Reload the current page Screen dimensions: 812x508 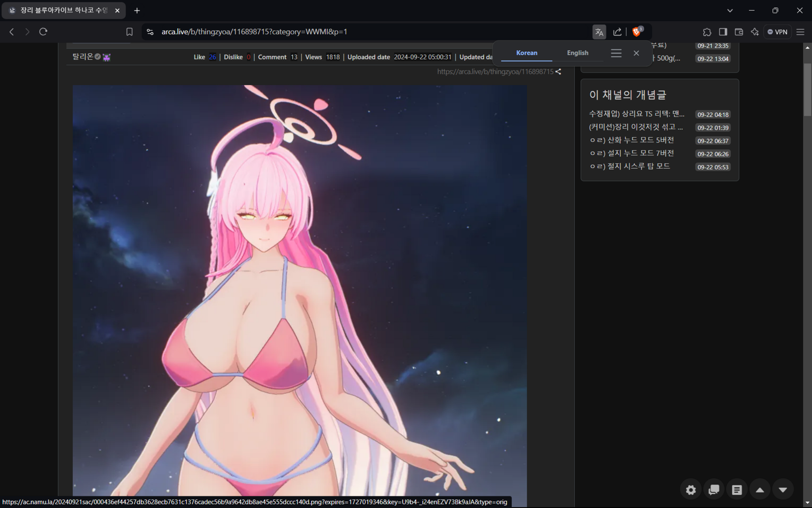[43, 32]
